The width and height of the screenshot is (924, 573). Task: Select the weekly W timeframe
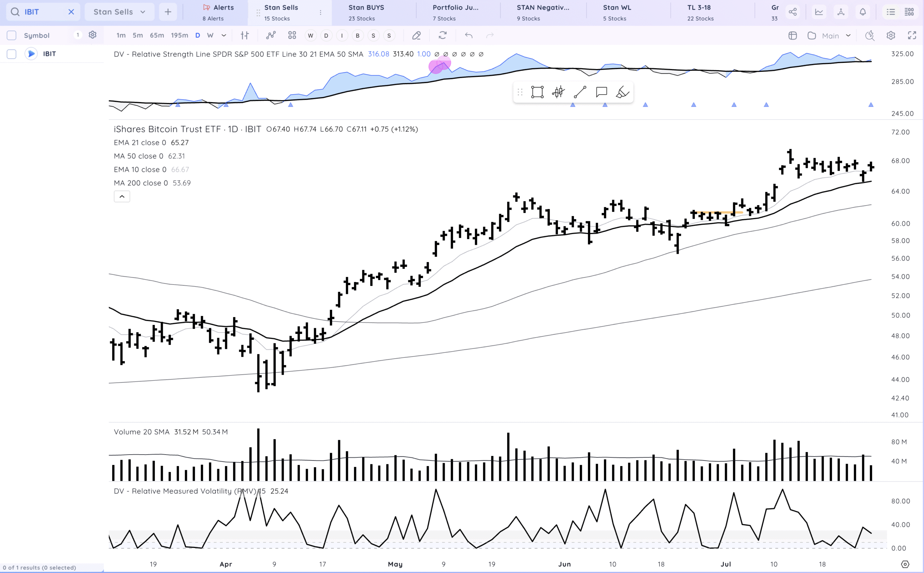pos(210,36)
